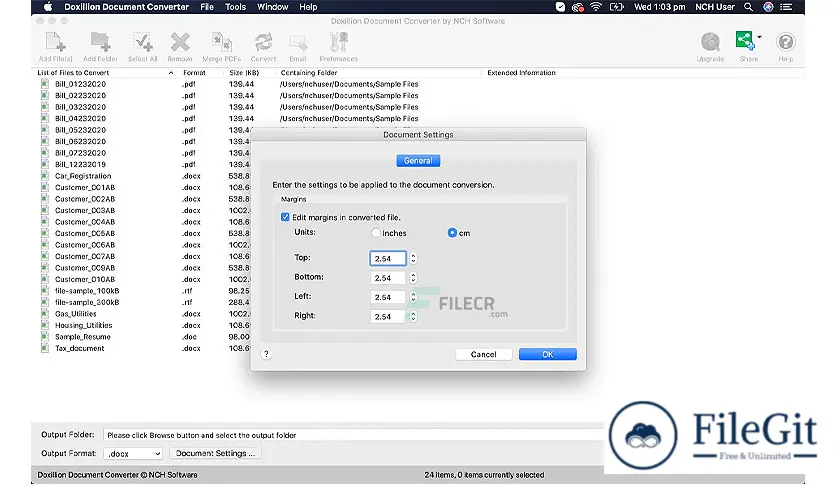Viewport: 836px width, 484px height.
Task: Click the Document Settings button
Action: (x=215, y=453)
